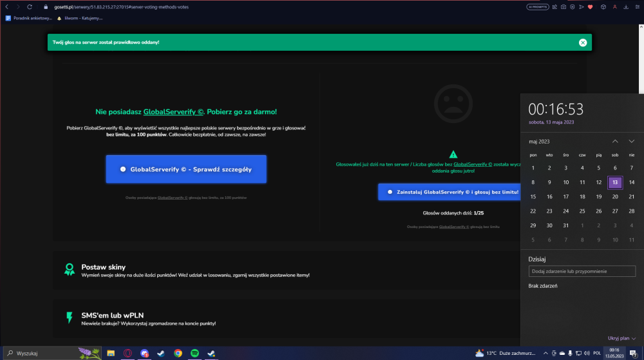Switch the 'POL' keyboard language indicator
The image size is (644, 360).
click(x=597, y=353)
